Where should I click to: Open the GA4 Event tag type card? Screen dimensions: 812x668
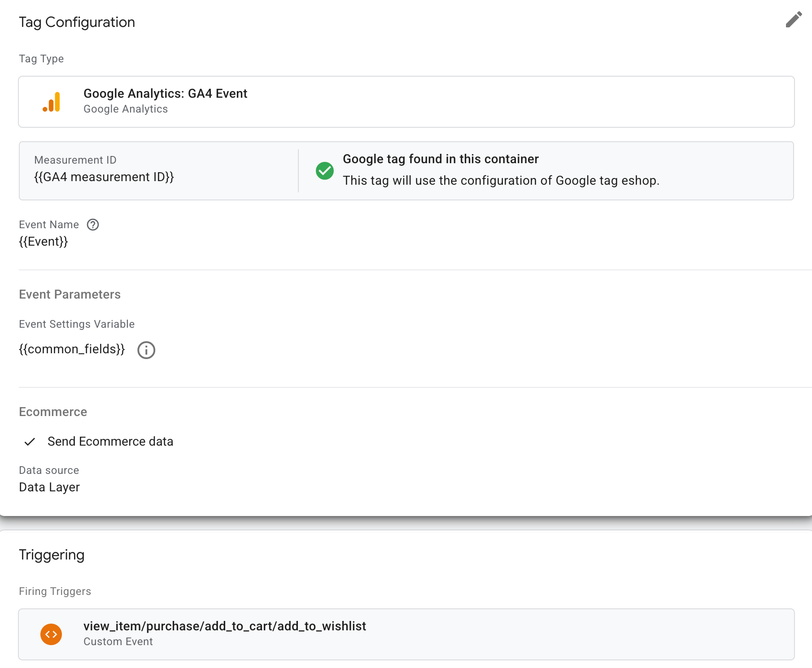(x=406, y=102)
